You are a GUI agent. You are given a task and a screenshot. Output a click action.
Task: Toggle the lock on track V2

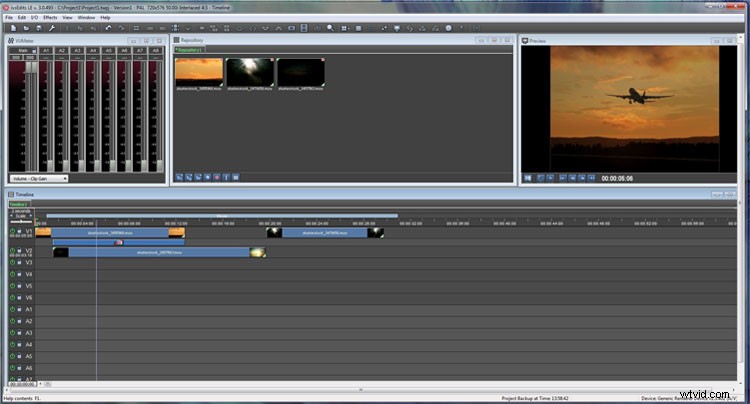click(x=20, y=250)
